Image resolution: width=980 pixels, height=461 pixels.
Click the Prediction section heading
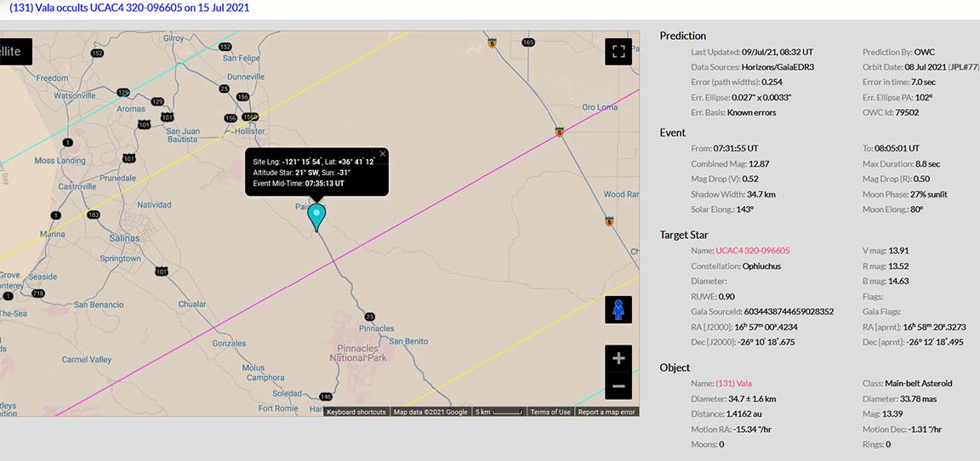683,36
